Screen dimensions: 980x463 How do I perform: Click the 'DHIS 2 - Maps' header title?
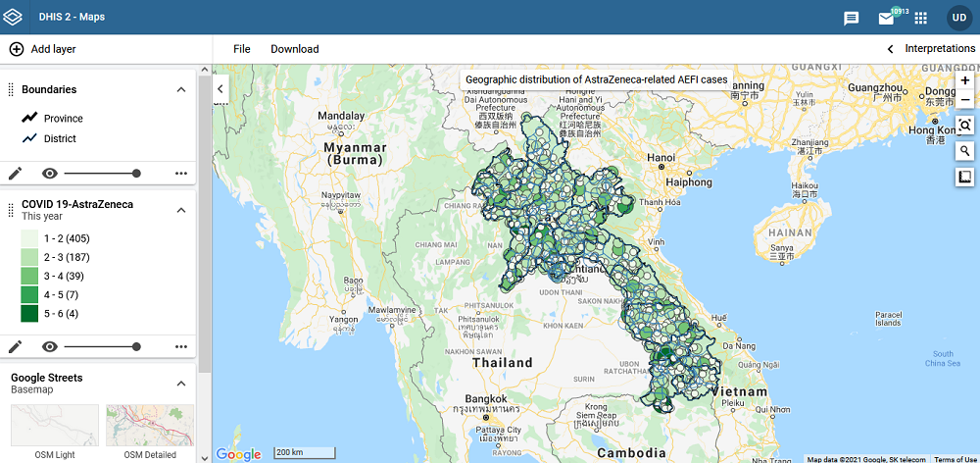(x=72, y=17)
